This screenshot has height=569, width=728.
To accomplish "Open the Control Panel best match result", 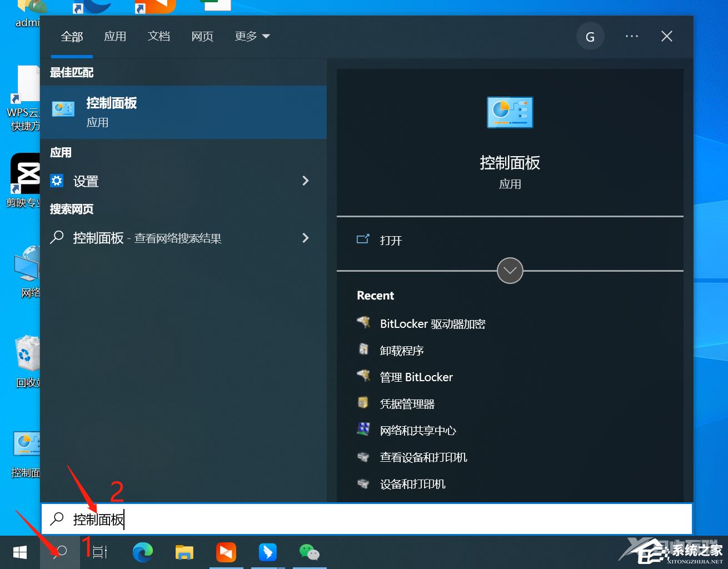I will tap(183, 112).
